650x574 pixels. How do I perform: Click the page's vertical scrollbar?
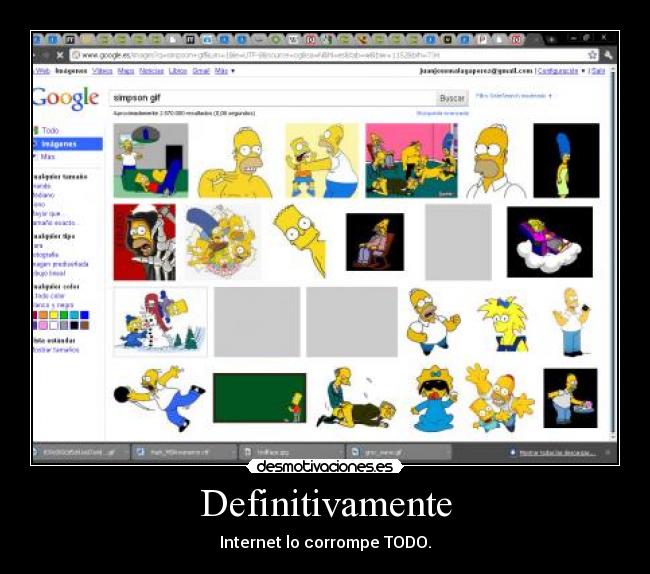613,253
